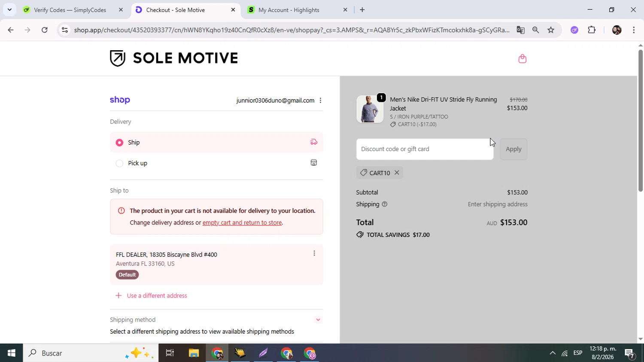Switch to the Verify Codes SimplyCodes tab
The height and width of the screenshot is (362, 644).
tap(70, 10)
